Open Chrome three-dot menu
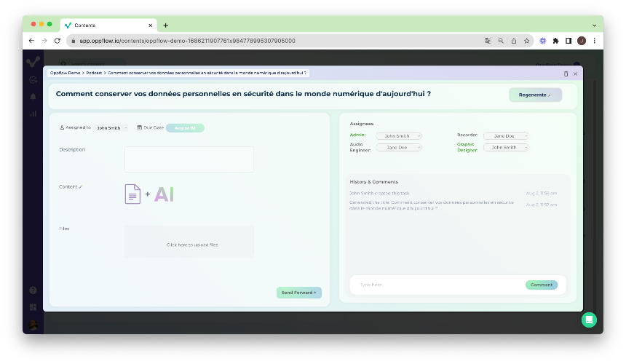Image resolution: width=626 pixels, height=364 pixels. (595, 41)
